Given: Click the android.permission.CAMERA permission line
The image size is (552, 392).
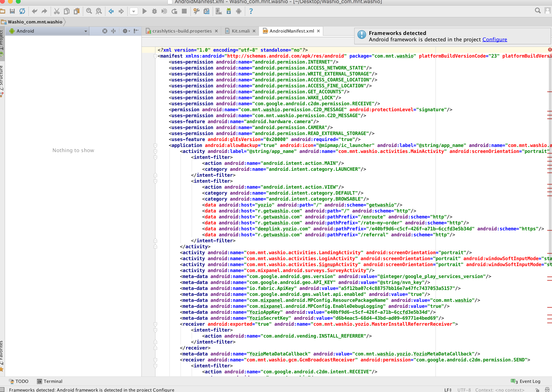Looking at the screenshot, I should (x=251, y=127).
